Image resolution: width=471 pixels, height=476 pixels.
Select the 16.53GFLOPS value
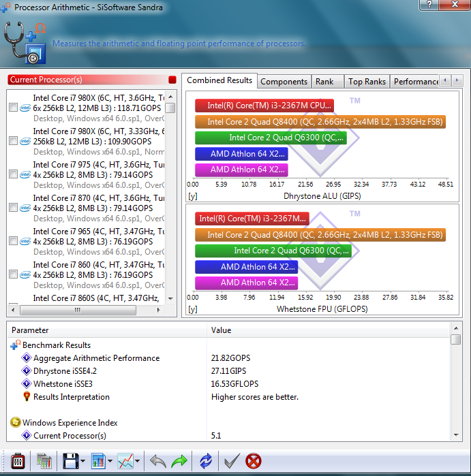click(234, 383)
